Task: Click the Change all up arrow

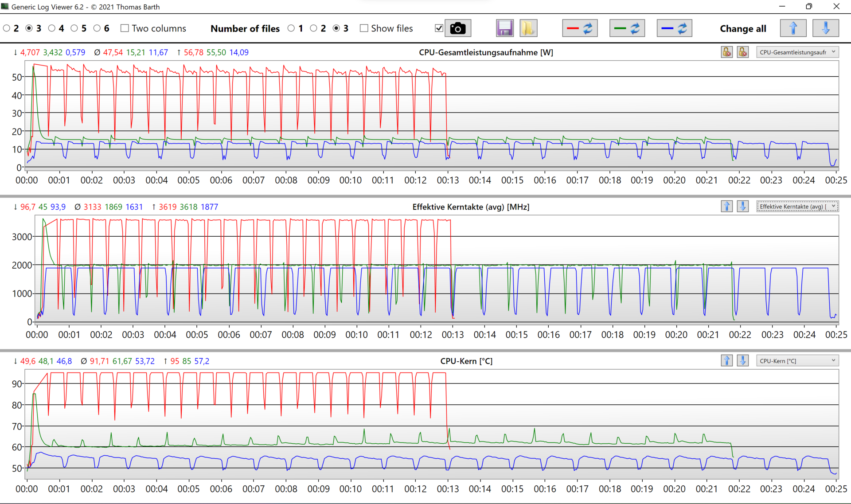Action: coord(793,28)
